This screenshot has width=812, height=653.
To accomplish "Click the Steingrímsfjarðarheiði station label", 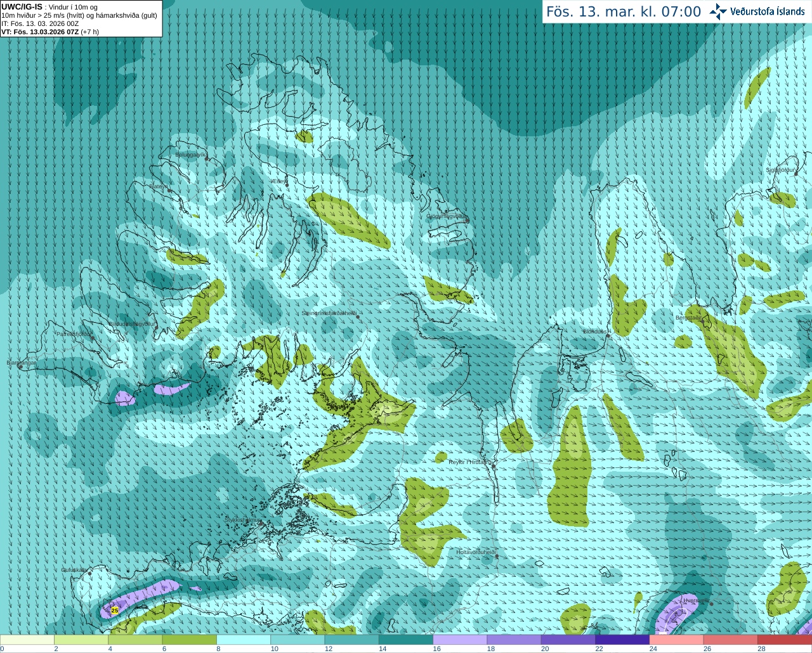I will (329, 313).
